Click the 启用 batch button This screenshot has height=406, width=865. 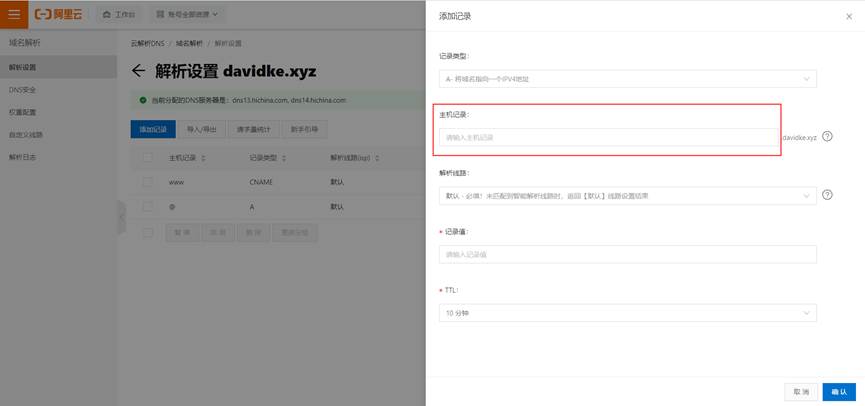(x=218, y=233)
